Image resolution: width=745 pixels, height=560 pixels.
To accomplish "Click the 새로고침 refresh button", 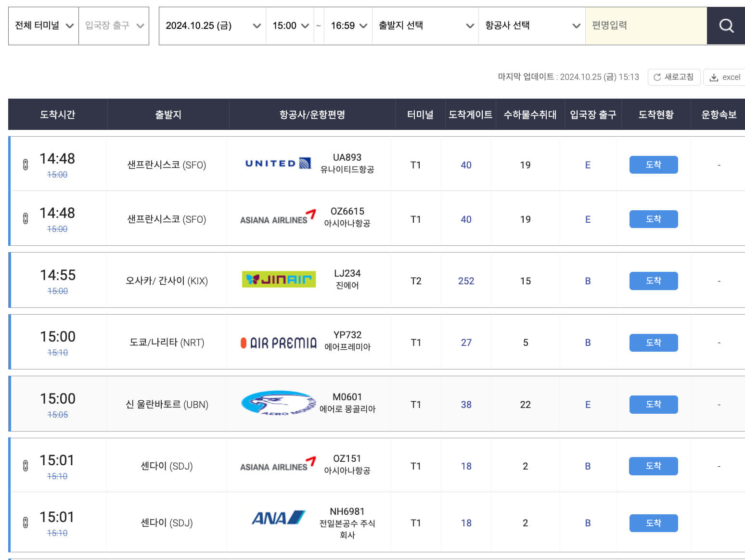I will [673, 77].
